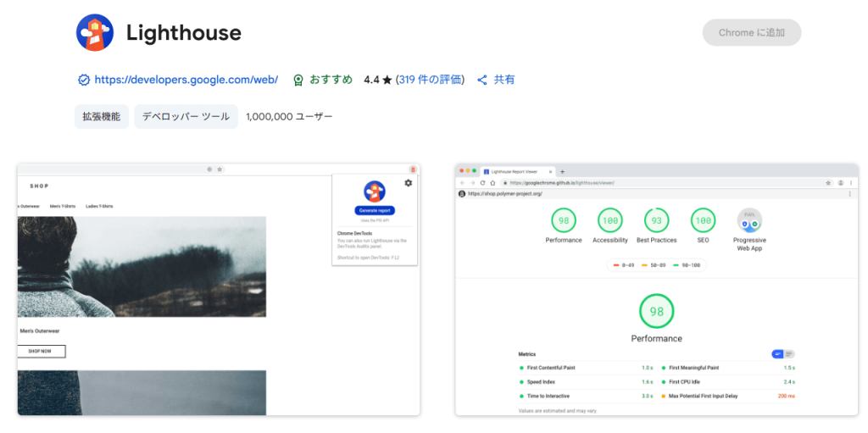Click the bookmark star in the report browser

click(x=828, y=183)
